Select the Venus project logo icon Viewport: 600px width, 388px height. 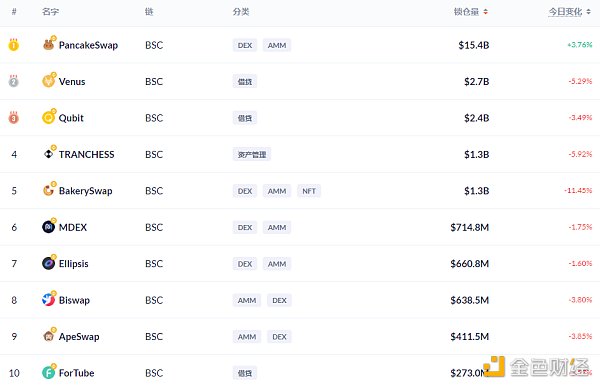[x=49, y=81]
